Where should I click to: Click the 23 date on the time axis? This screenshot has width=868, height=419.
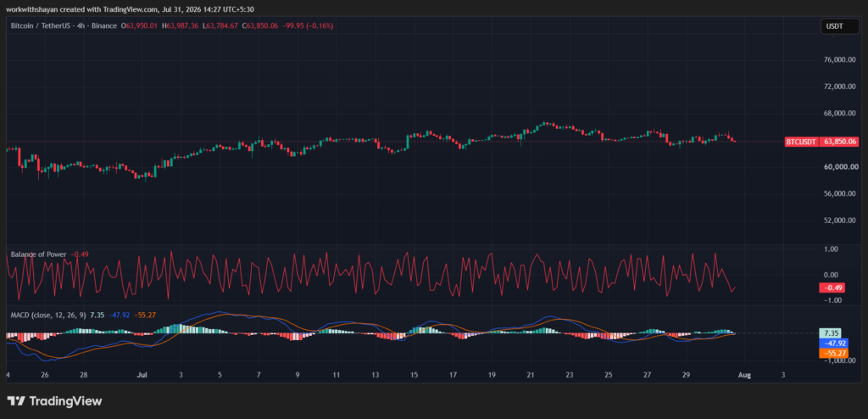(x=570, y=375)
